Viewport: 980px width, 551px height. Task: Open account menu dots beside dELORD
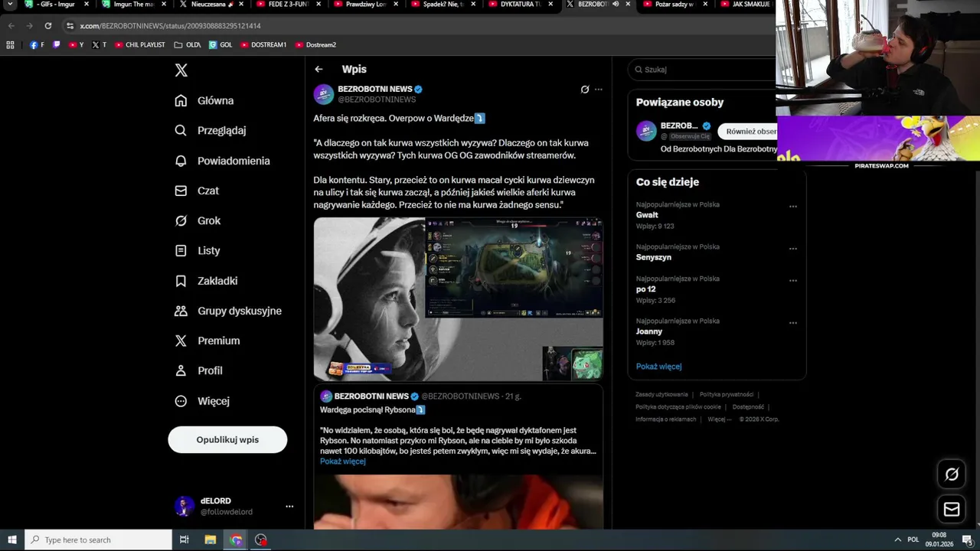click(x=289, y=507)
